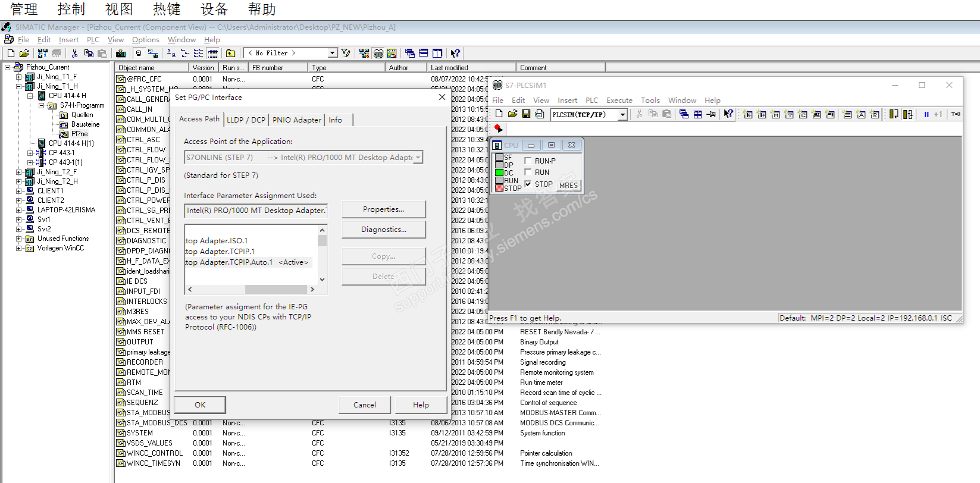Tile windows in S7-PLCSIM toolbar

[698, 114]
